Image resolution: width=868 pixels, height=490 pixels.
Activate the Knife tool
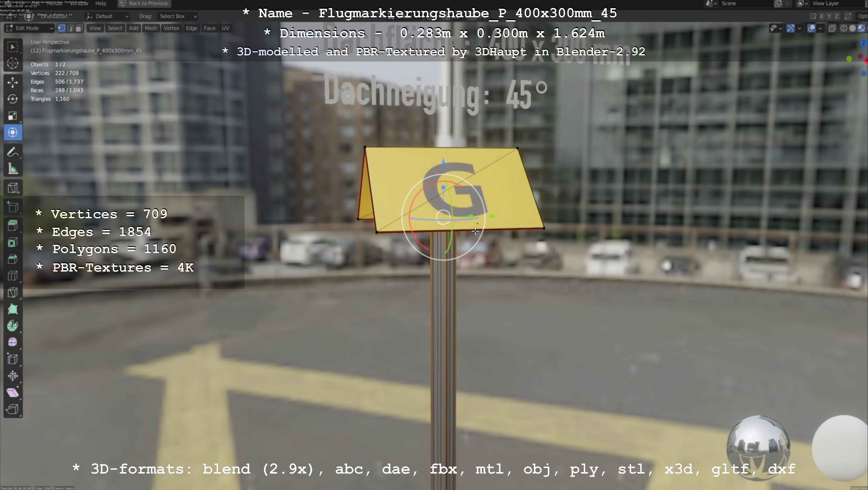(12, 292)
